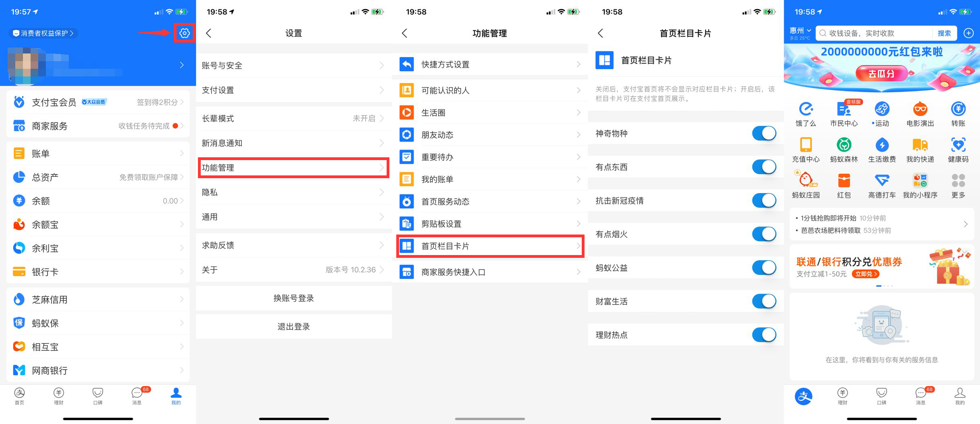This screenshot has height=424, width=980.
Task: Open 首页栏目卡片 row in 功能管理
Action: (x=490, y=246)
